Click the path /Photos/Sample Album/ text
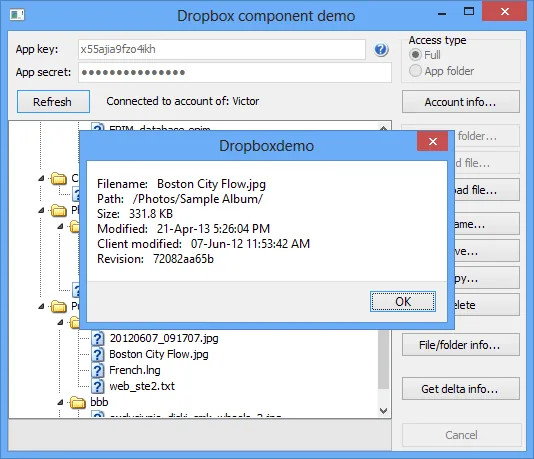Viewport: 534px width, 459px height. click(x=198, y=199)
